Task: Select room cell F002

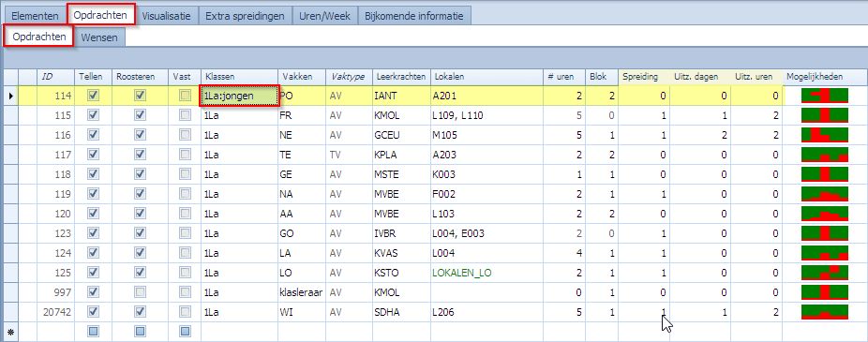Action: click(486, 194)
